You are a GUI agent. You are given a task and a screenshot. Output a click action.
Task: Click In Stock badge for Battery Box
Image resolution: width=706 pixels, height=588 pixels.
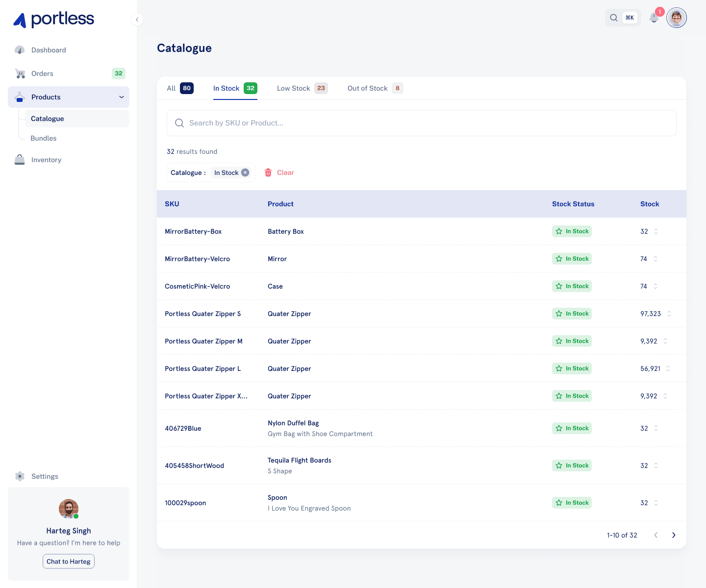click(572, 231)
